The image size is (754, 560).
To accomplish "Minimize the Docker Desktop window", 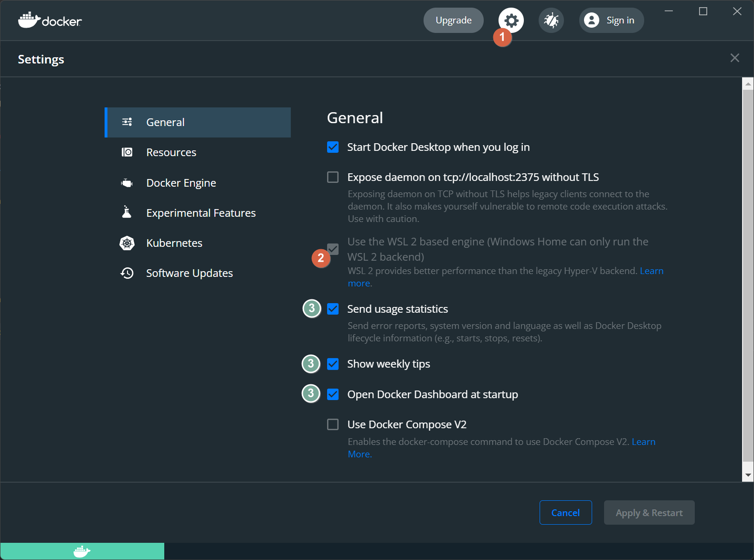I will tap(669, 11).
